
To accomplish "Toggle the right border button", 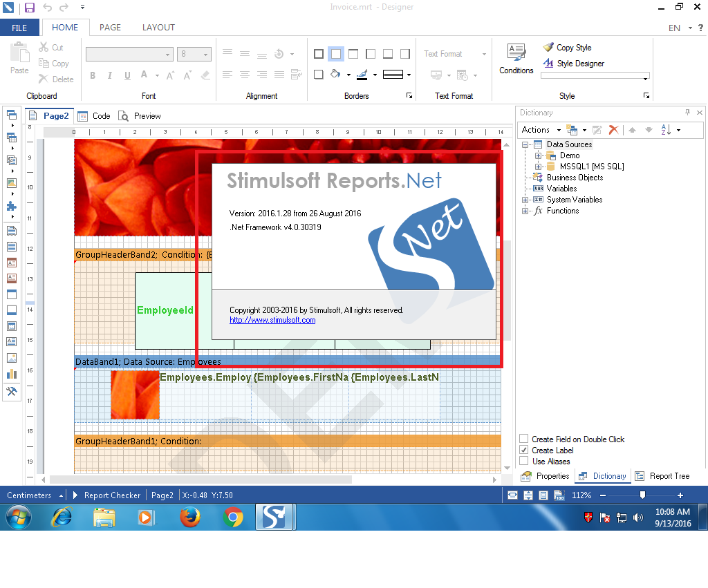I will [405, 54].
